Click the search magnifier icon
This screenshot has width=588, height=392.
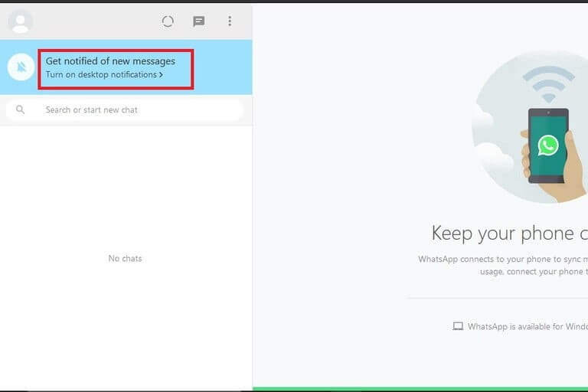(x=20, y=109)
